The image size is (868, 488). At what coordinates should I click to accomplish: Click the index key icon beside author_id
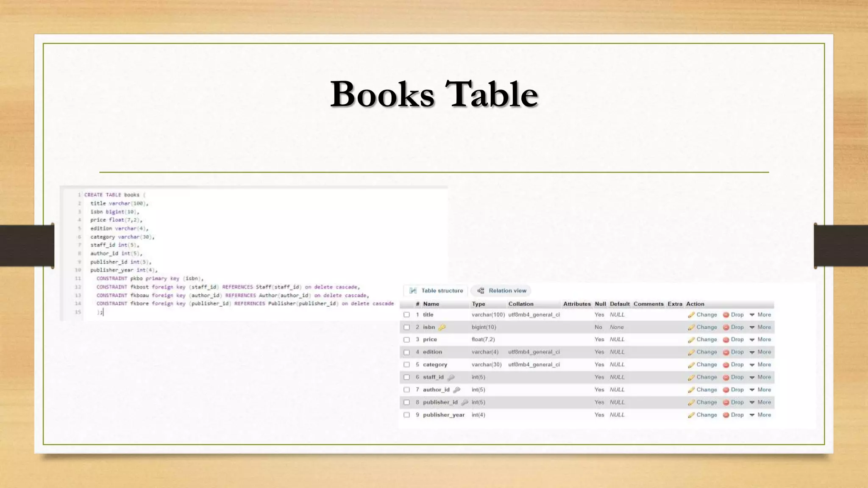(x=457, y=390)
